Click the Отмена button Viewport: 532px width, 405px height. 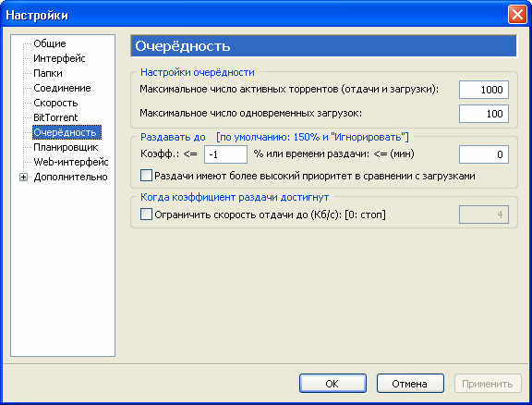[410, 383]
